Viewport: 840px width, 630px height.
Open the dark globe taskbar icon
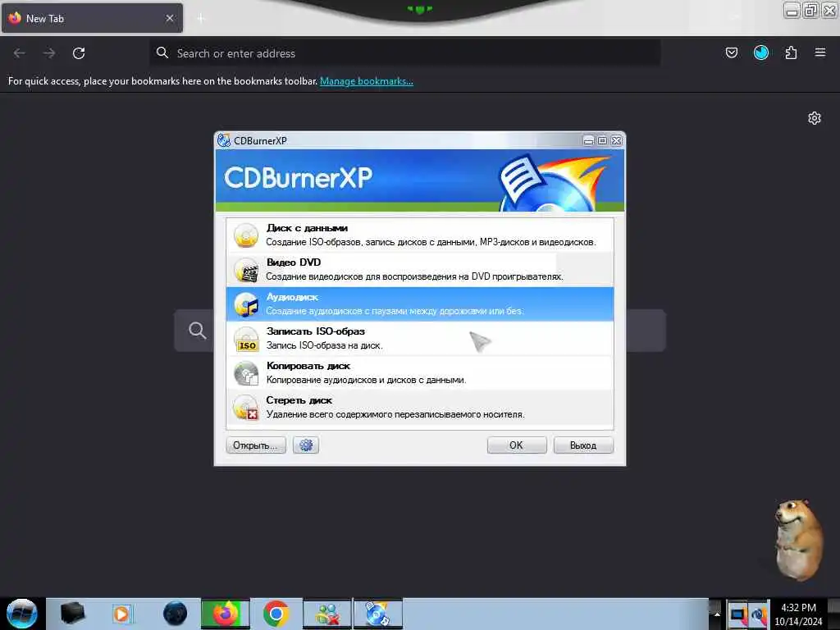pyautogui.click(x=175, y=614)
